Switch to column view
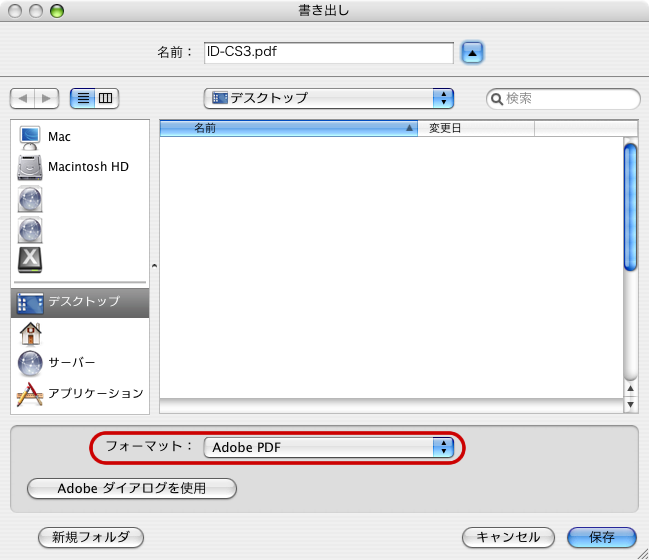The image size is (649, 560). (x=106, y=99)
